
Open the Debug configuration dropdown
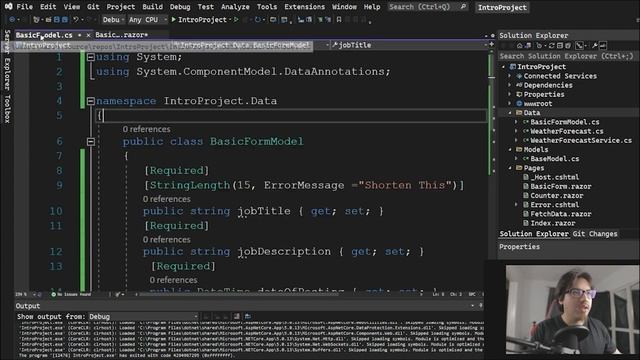pos(113,20)
